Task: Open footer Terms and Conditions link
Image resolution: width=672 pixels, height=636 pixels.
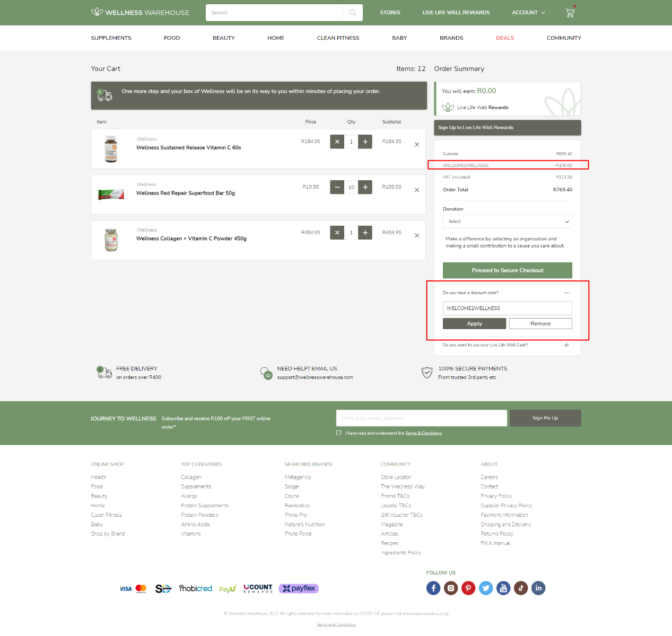Action: click(x=336, y=625)
